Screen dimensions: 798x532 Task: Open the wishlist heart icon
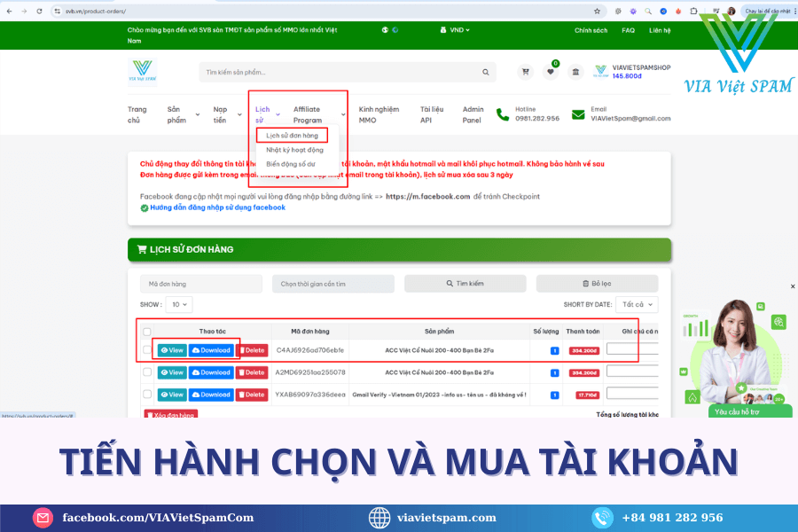551,72
